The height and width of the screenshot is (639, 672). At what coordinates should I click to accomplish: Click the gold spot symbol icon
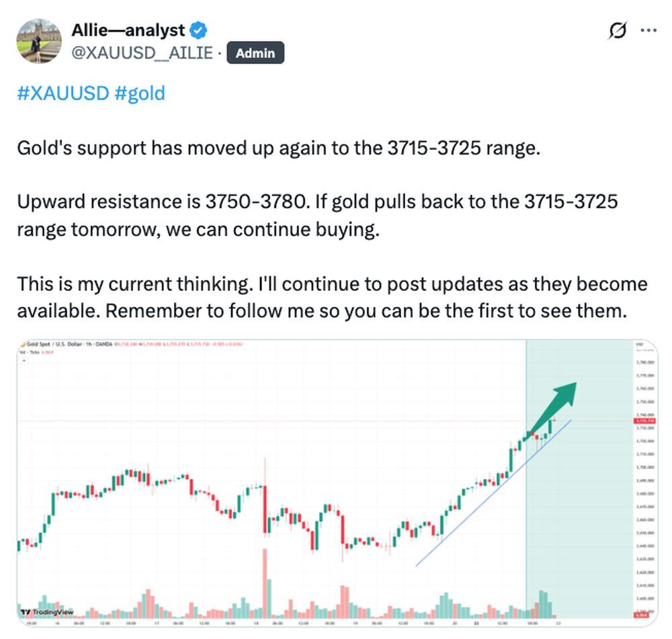(22, 344)
